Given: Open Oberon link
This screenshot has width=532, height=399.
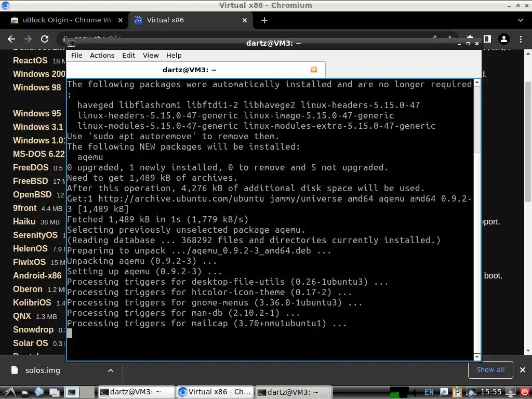Looking at the screenshot, I should pyautogui.click(x=28, y=289).
